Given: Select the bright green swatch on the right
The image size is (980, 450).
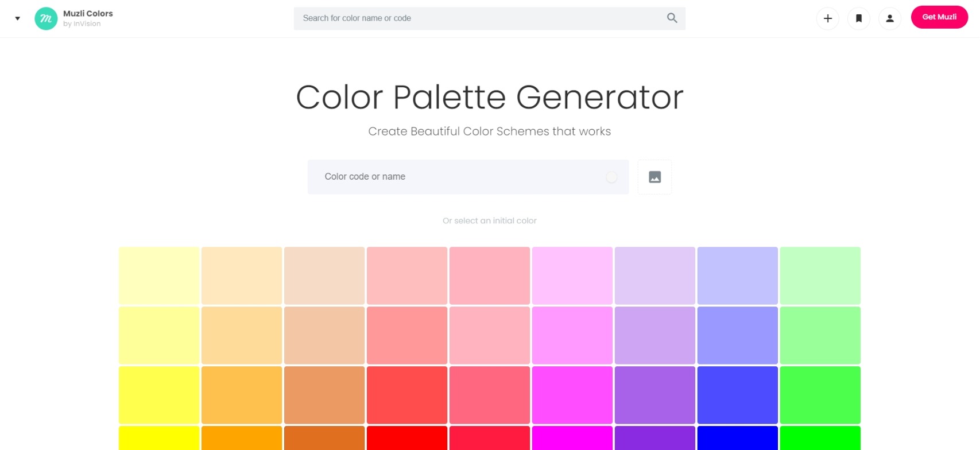Looking at the screenshot, I should [x=820, y=395].
